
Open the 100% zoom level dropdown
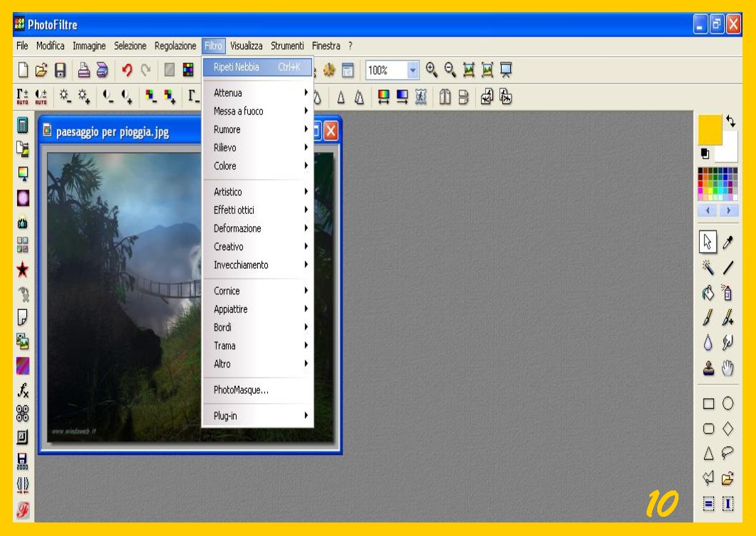414,70
